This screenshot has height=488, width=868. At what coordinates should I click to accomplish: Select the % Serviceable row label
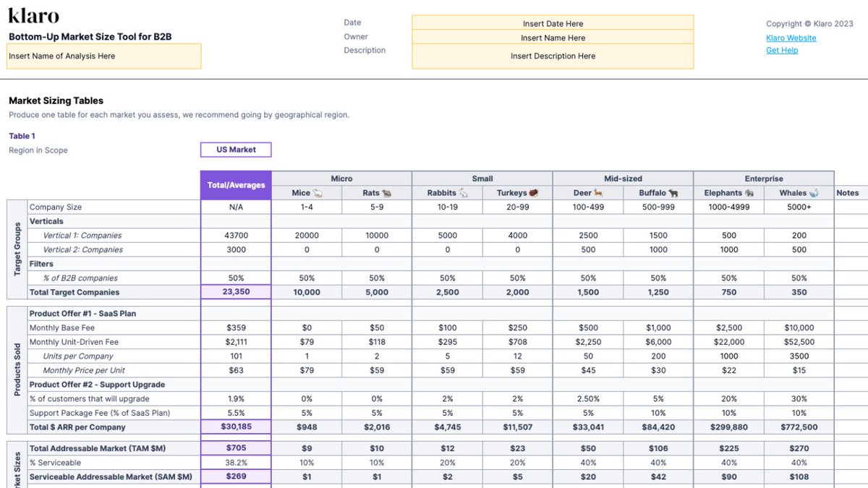[55, 463]
